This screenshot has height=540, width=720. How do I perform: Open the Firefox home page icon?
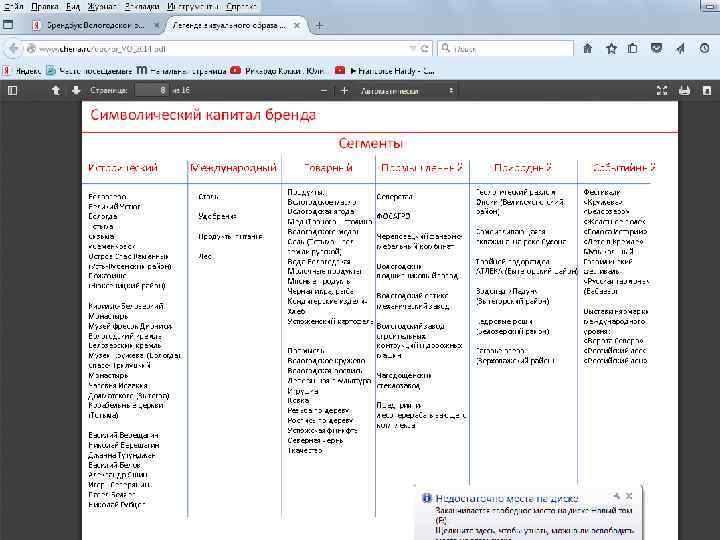[x=588, y=48]
